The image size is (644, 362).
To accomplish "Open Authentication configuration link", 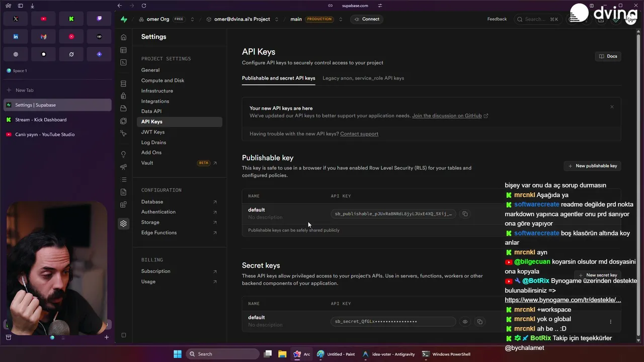I will tap(179, 212).
